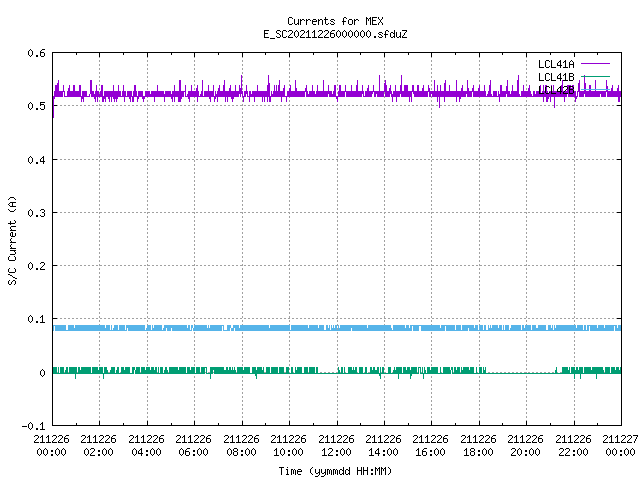Click the x-axis tick '211226 20:00'
The height and width of the screenshot is (480, 640).
pos(525,446)
